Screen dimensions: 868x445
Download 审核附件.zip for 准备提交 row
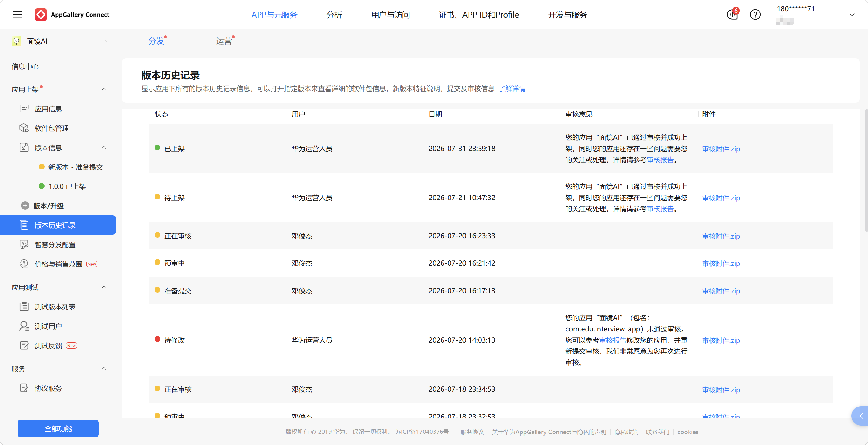pyautogui.click(x=721, y=291)
